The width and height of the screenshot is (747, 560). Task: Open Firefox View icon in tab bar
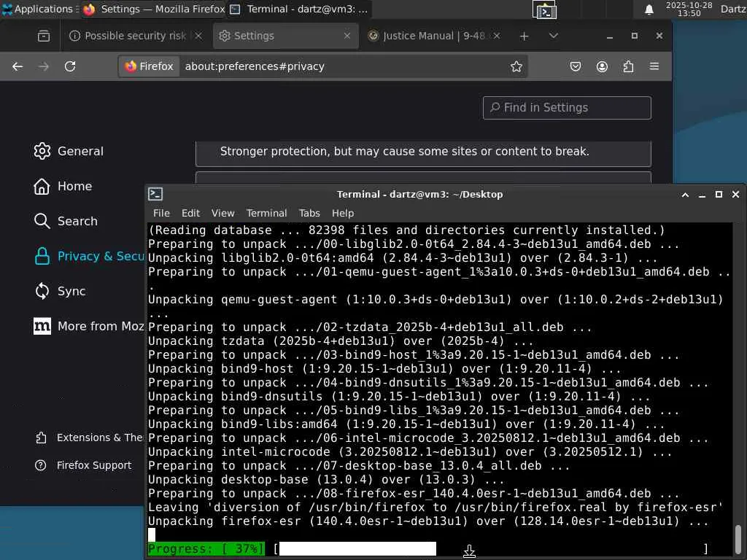pos(44,36)
